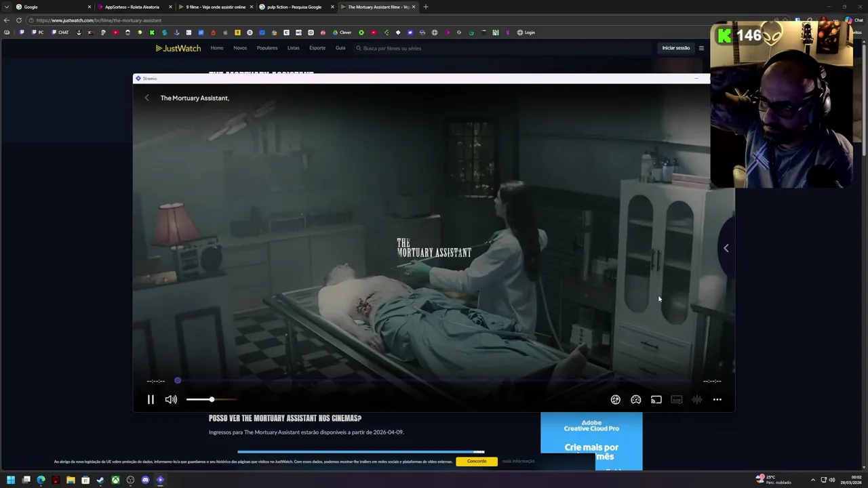
Task: Open the Listas menu item
Action: point(293,48)
